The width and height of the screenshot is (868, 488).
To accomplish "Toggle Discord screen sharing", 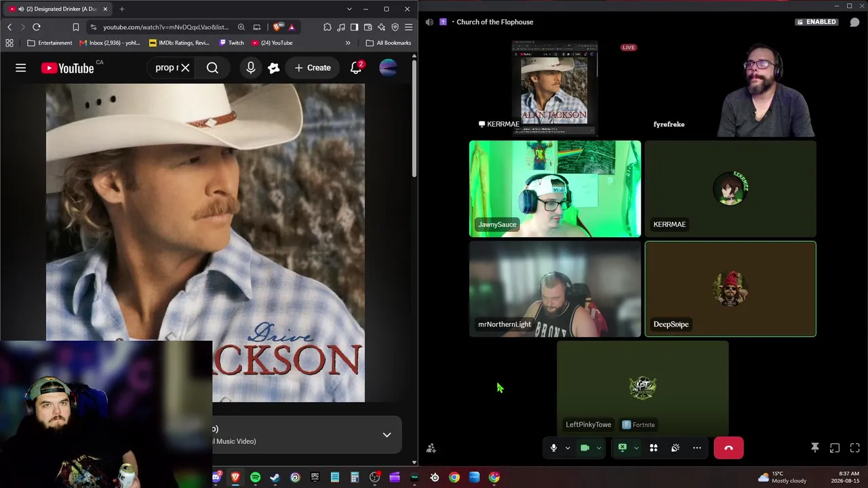I will click(x=623, y=448).
